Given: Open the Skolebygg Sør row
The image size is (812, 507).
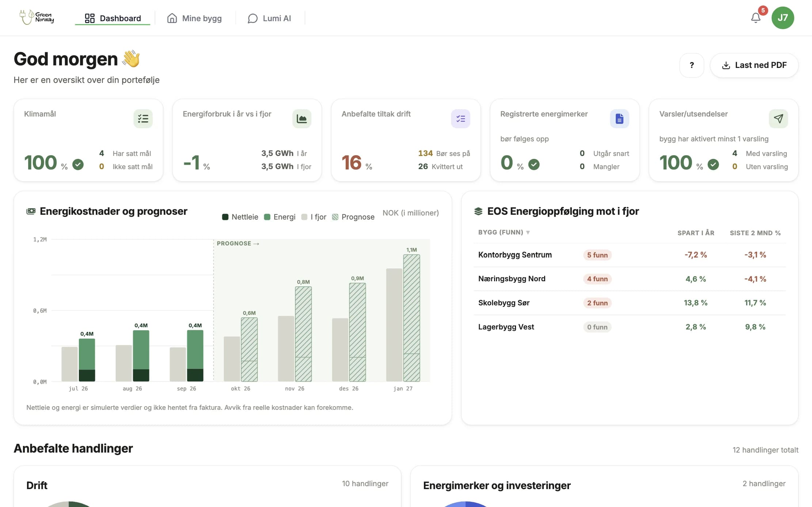Looking at the screenshot, I should point(629,303).
